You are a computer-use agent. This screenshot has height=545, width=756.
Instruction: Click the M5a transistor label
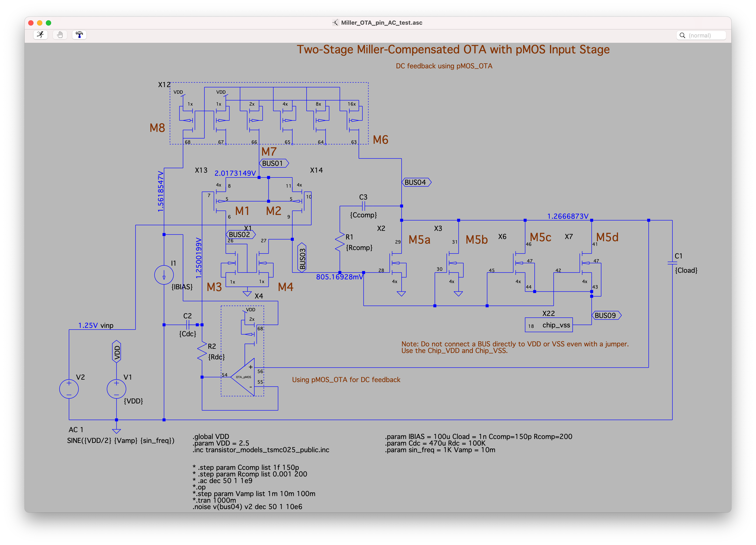tap(419, 240)
